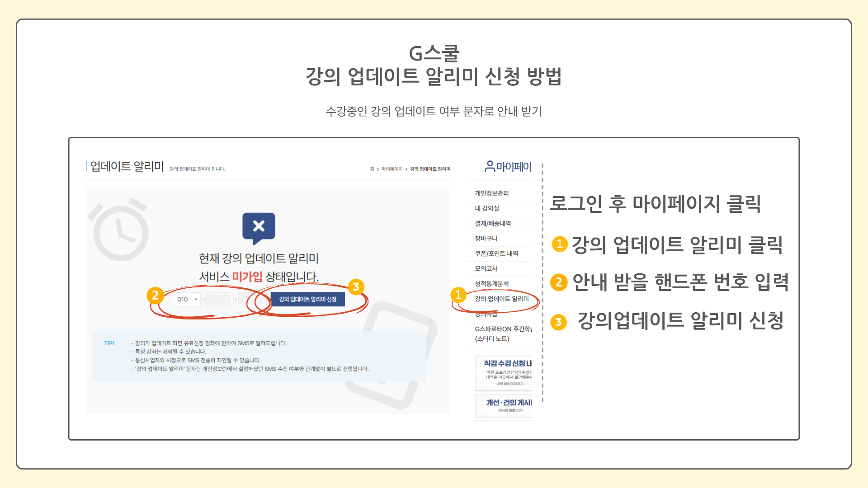
Task: Go to 장바구니 in sidebar
Action: click(486, 239)
